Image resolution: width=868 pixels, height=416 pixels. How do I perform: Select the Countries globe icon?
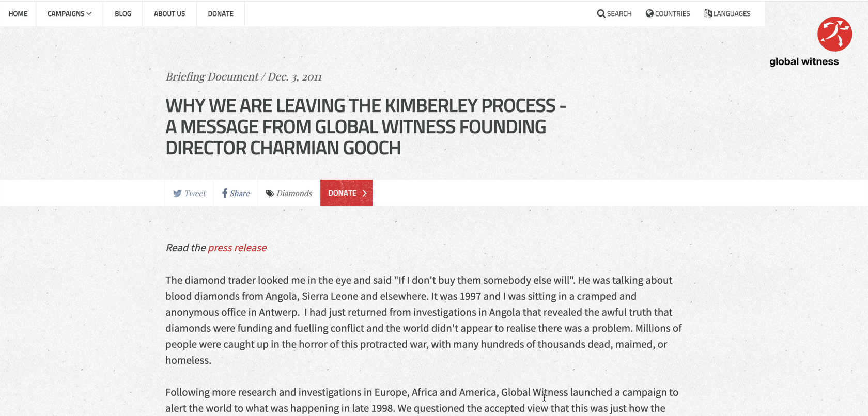click(x=649, y=13)
